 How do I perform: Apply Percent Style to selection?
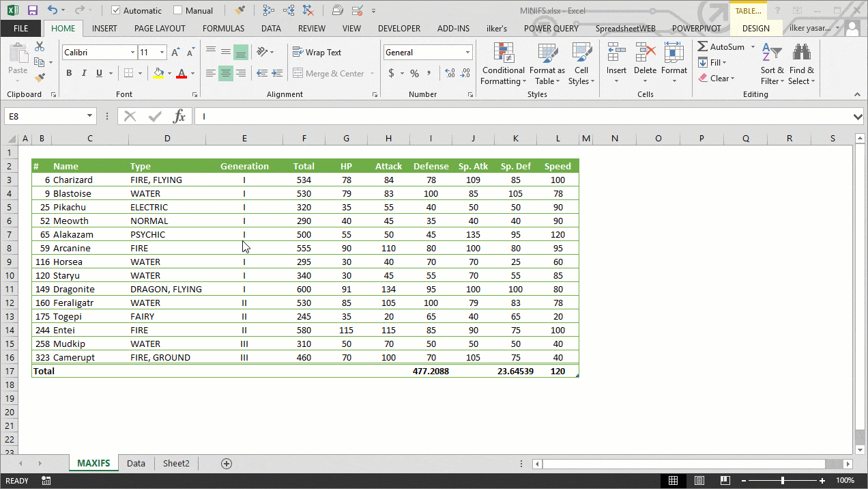pos(414,73)
